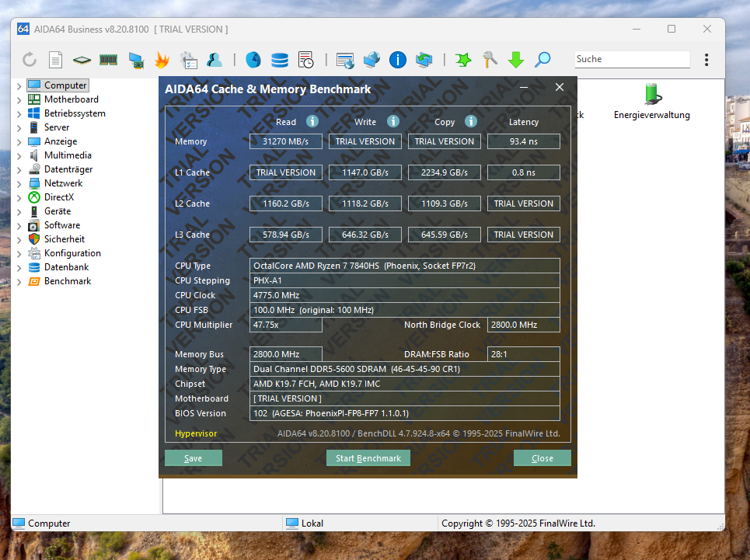Click the yellow Hypervisor label
The height and width of the screenshot is (560, 750).
196,433
